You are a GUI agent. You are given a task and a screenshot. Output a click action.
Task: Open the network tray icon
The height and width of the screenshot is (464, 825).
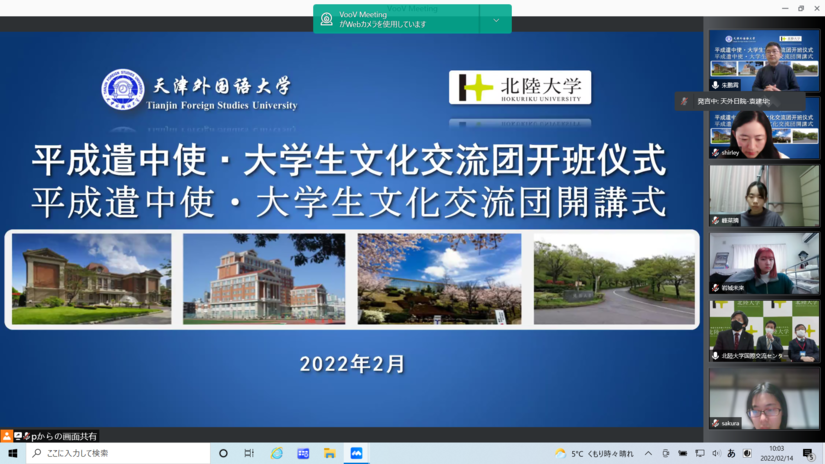pyautogui.click(x=699, y=453)
